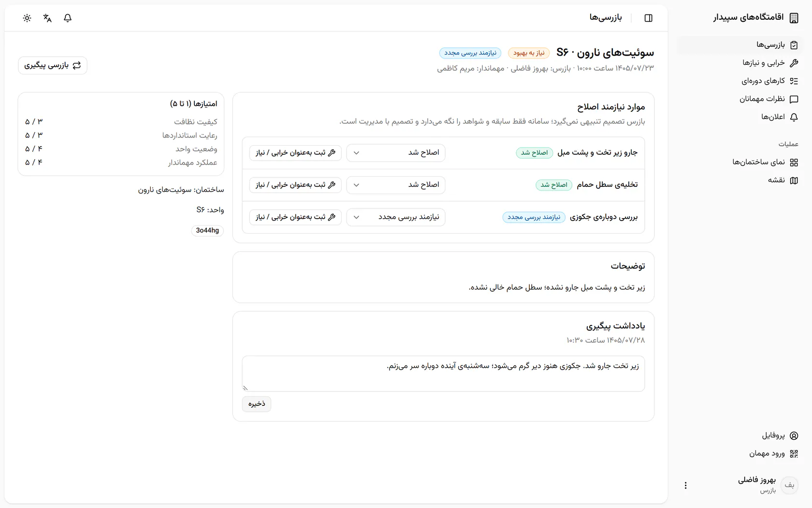Image resolution: width=812 pixels, height=508 pixels.
Task: Open the language translate icon
Action: tap(47, 18)
